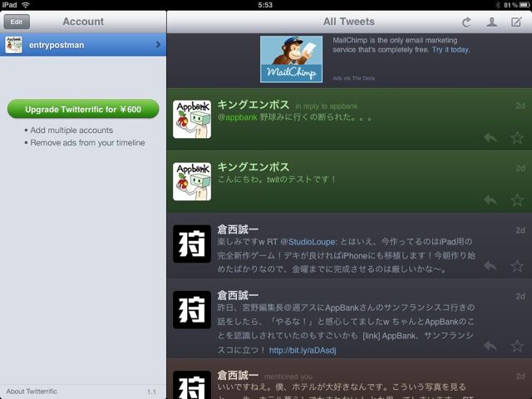The width and height of the screenshot is (532, 399).
Task: Tap キングエンポス avatar on twitのテスト tweet
Action: 192,181
